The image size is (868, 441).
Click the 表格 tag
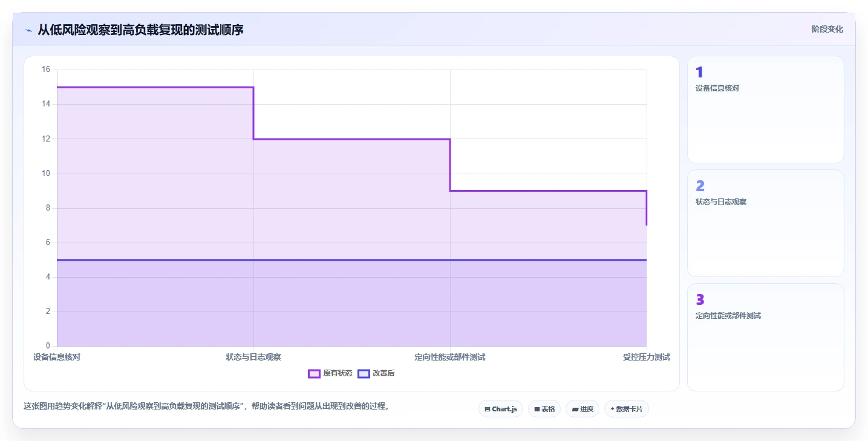(x=544, y=409)
